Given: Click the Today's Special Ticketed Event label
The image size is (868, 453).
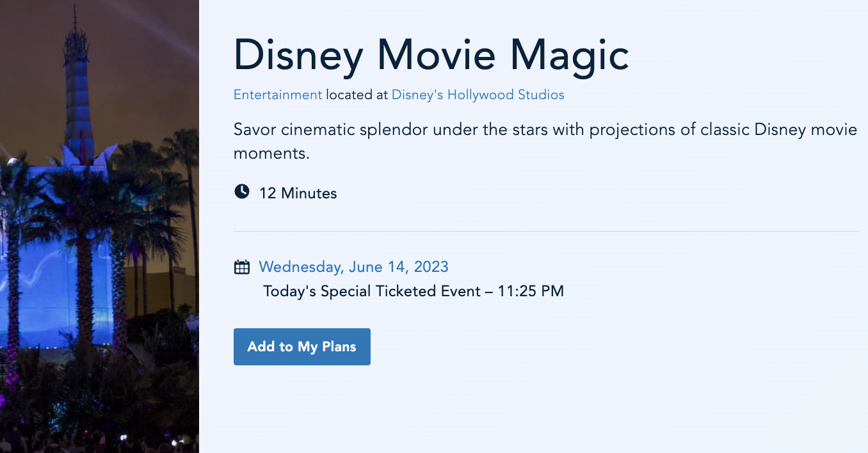Looking at the screenshot, I should [x=371, y=292].
